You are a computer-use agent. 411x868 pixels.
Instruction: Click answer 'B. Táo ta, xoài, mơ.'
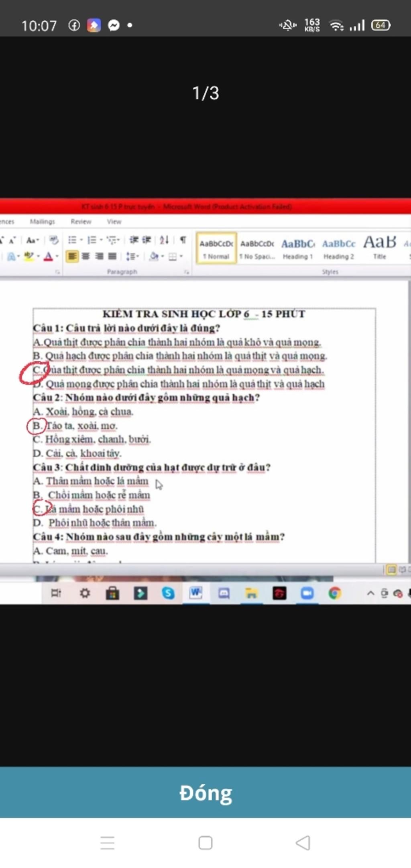(x=75, y=426)
